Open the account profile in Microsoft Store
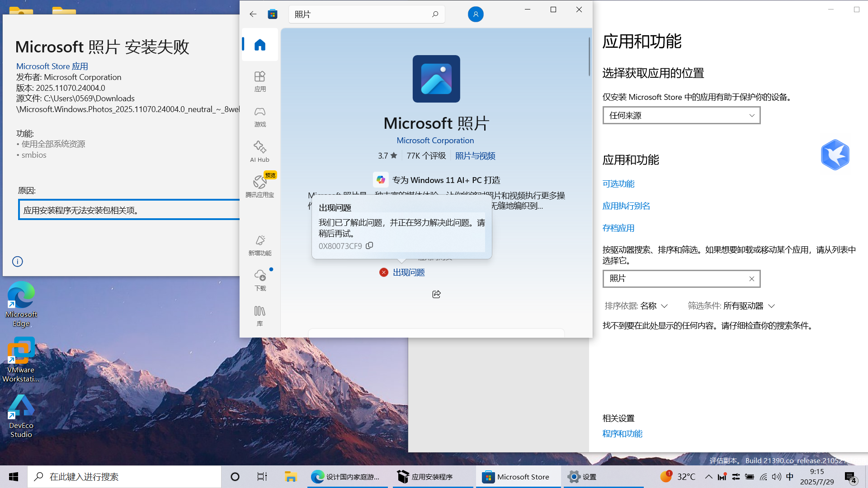Image resolution: width=868 pixels, height=488 pixels. click(475, 14)
